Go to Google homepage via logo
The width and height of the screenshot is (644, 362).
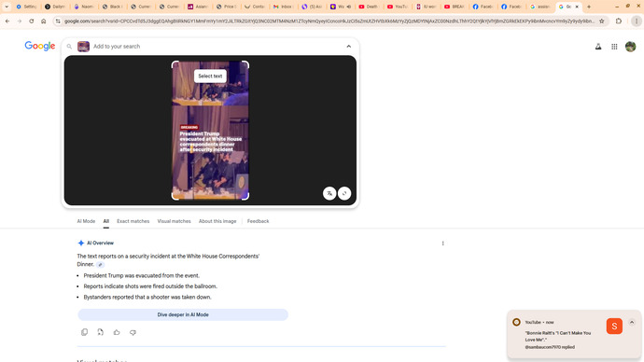point(40,46)
